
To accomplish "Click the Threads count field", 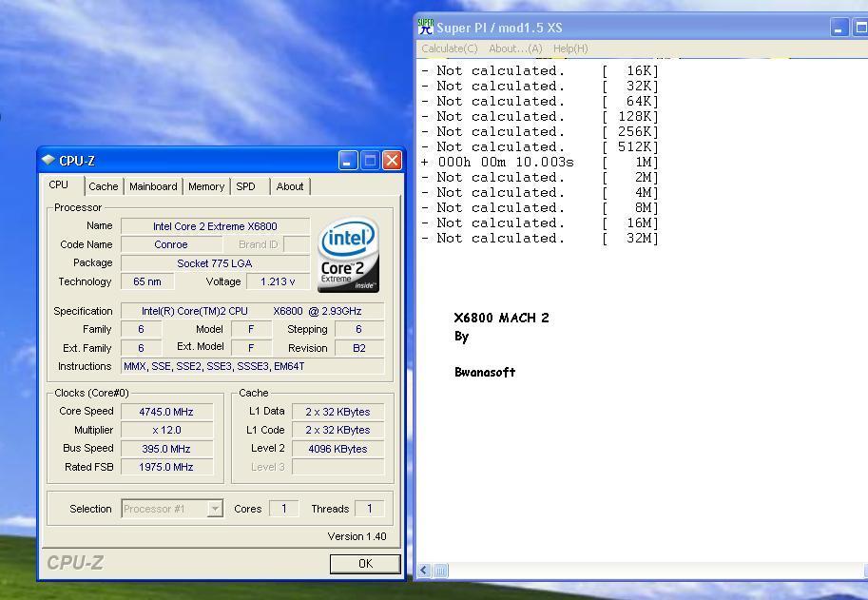I will pos(369,509).
